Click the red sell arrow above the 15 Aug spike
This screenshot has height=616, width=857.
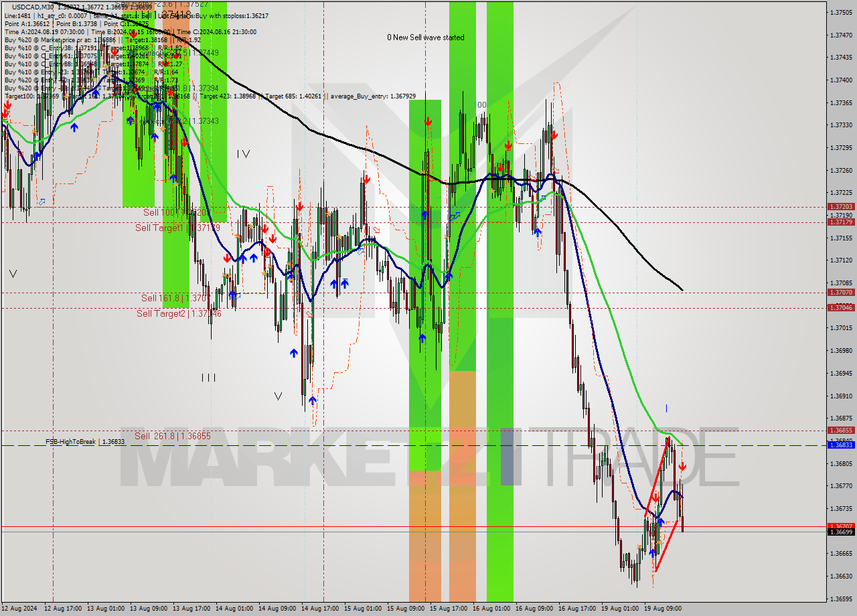428,121
